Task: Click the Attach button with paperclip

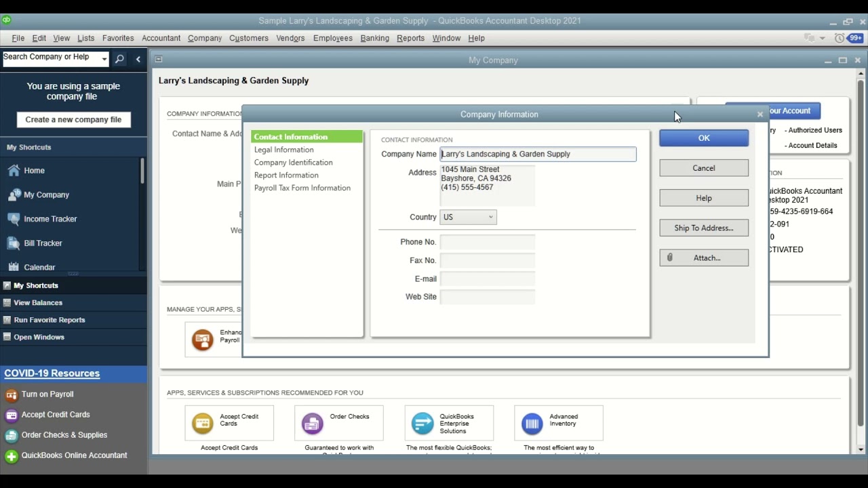Action: point(704,258)
